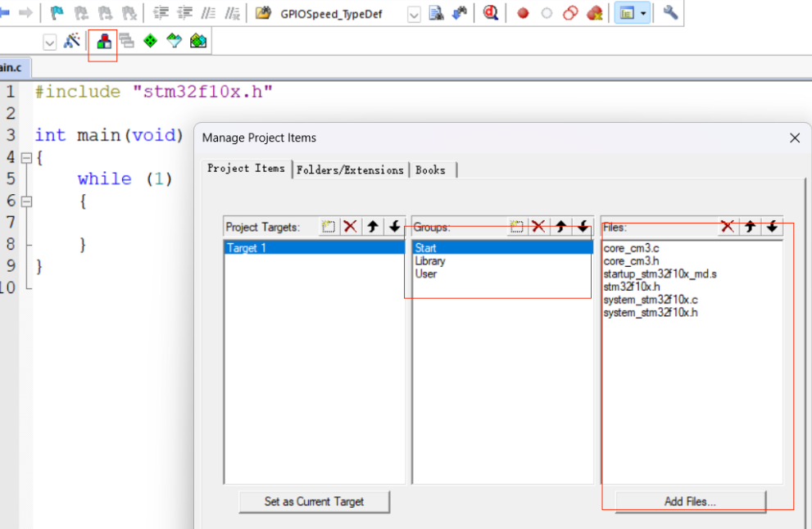Unindent selected lines toolbar icon

click(x=184, y=12)
